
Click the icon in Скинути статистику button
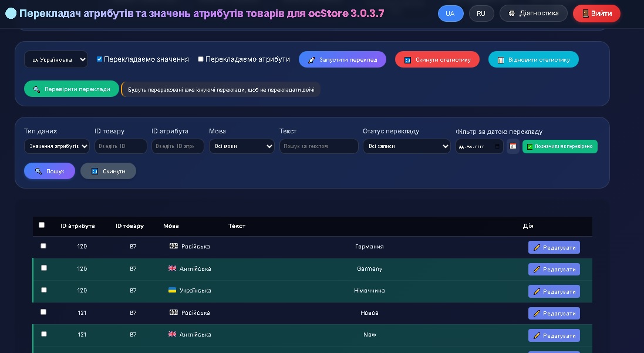click(407, 60)
